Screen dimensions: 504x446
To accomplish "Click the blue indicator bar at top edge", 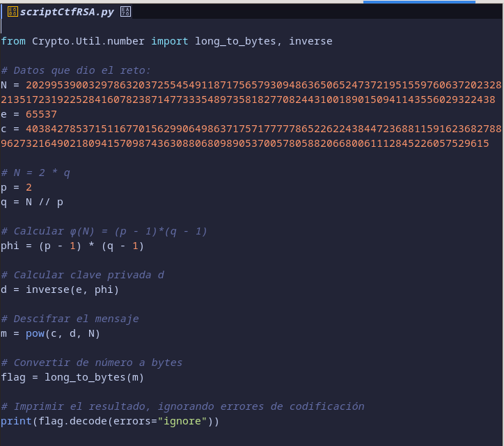I will tap(419, 2).
